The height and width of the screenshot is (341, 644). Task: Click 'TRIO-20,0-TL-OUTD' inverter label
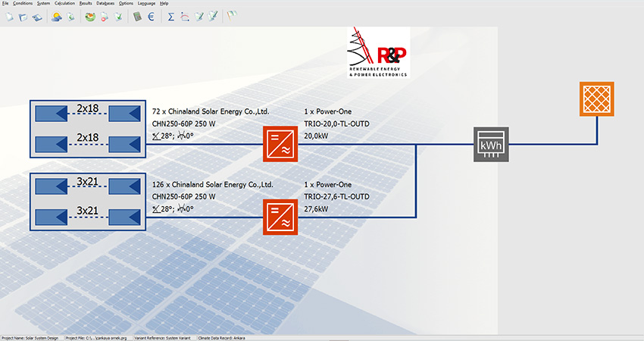click(337, 124)
